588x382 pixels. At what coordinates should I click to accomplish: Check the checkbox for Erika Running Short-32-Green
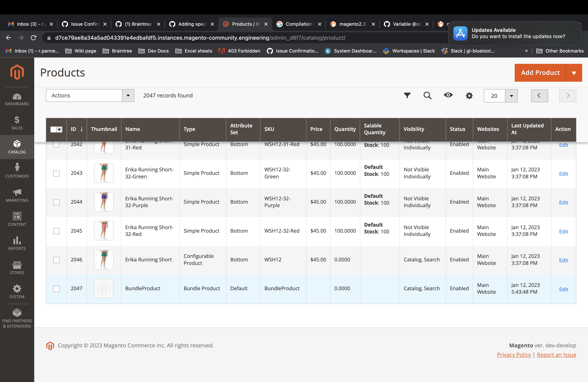[x=56, y=173]
